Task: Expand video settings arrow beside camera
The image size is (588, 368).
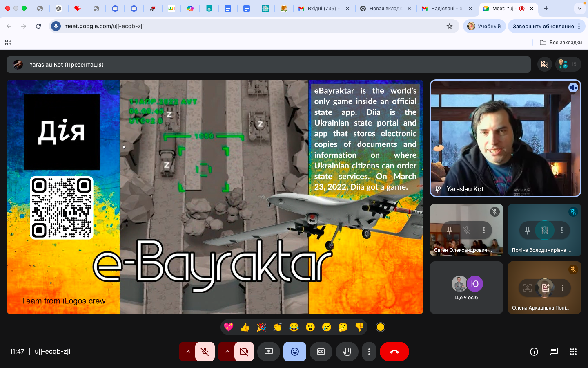Action: pos(227,352)
